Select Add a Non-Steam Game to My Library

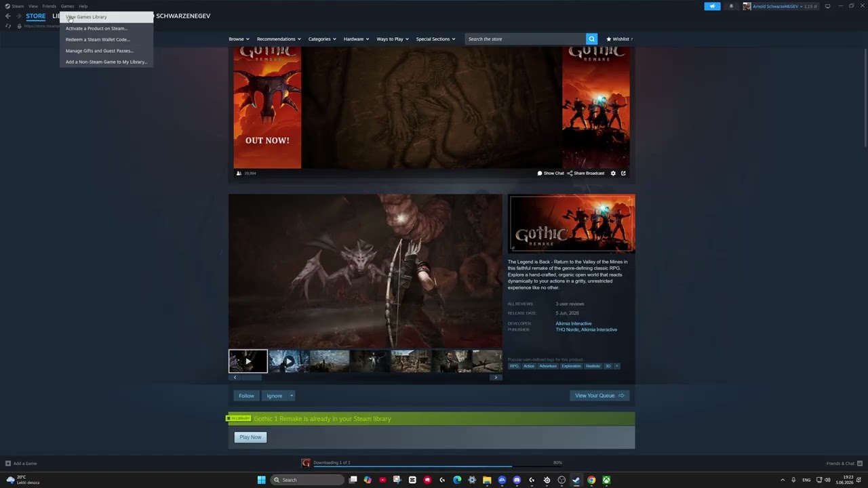click(x=106, y=62)
